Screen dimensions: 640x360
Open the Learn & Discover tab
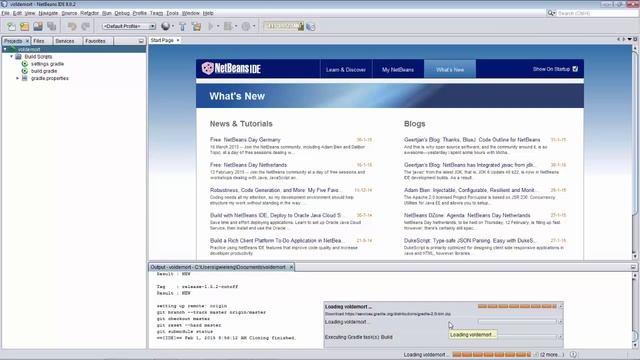[x=346, y=69]
